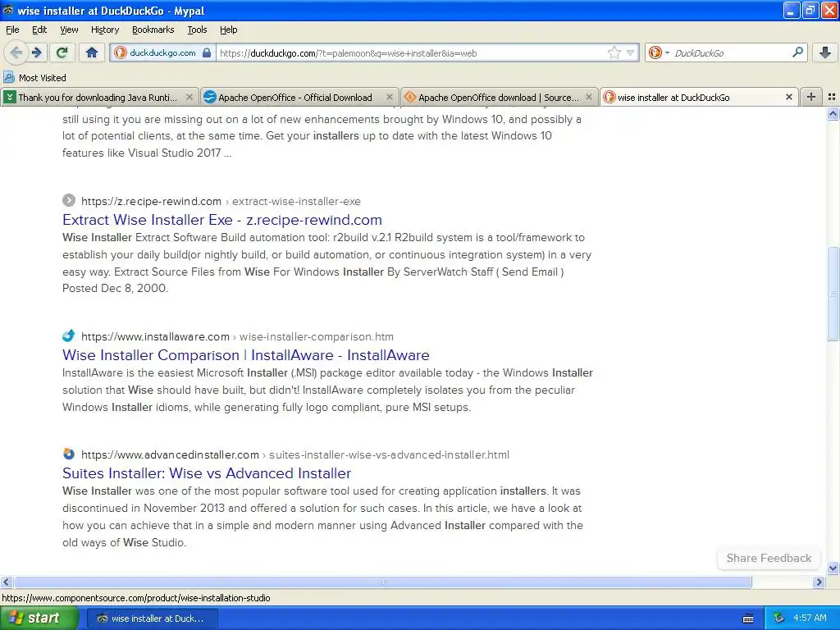
Task: Open the Edit menu
Action: tap(39, 30)
